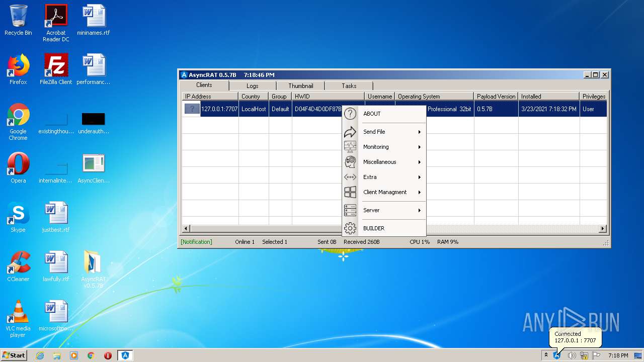Expand the Send File submenu
Screen dimensions: 644x362
click(419, 132)
